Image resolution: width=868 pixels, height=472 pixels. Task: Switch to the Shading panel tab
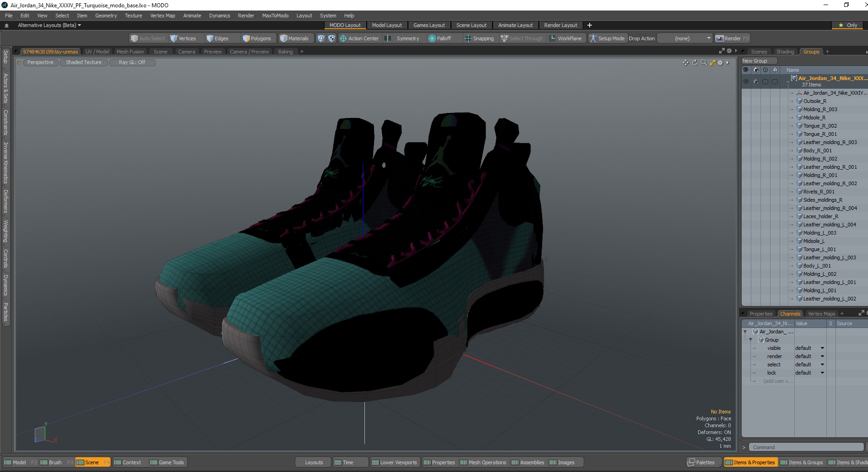[x=785, y=52]
